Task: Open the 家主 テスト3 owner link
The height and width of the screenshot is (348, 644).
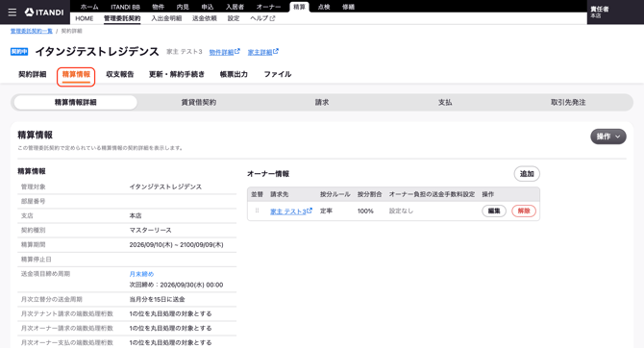Action: pyautogui.click(x=291, y=211)
